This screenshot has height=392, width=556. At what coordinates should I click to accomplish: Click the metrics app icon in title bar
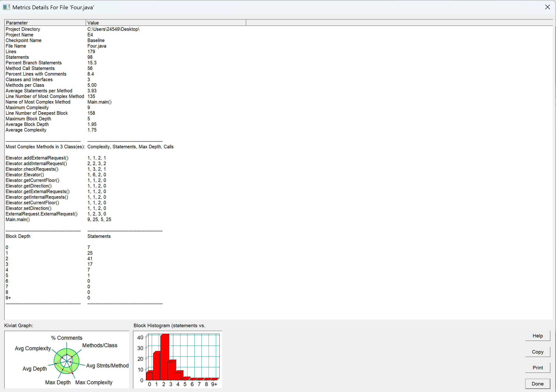click(6, 7)
